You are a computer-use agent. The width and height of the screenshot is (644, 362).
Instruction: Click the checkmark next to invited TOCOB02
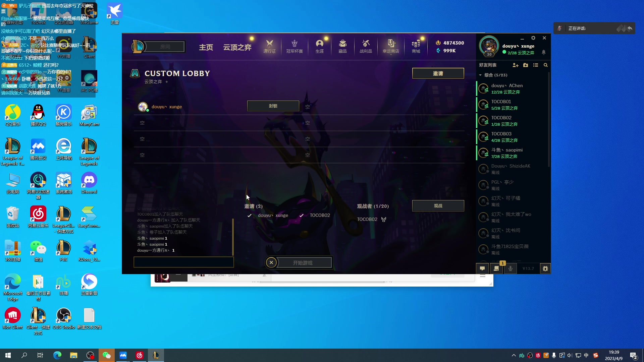[x=301, y=216]
